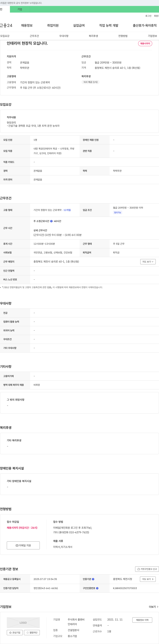Jump to the 전형방법 section tab
The image size is (159, 644).
(123, 36)
